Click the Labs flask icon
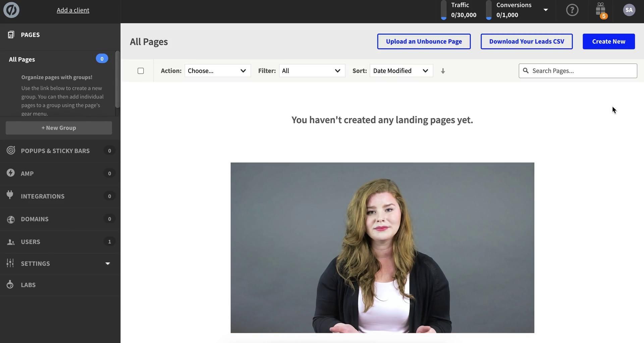 pyautogui.click(x=10, y=284)
